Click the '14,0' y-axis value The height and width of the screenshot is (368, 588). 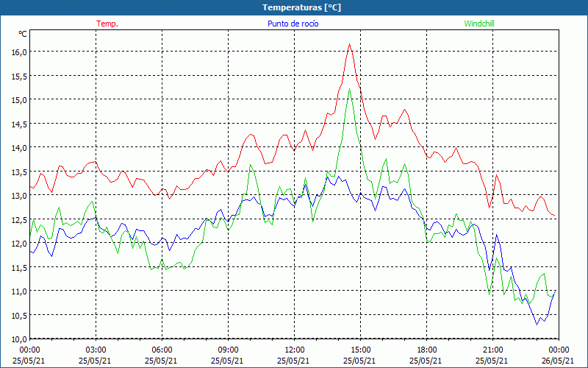click(20, 148)
